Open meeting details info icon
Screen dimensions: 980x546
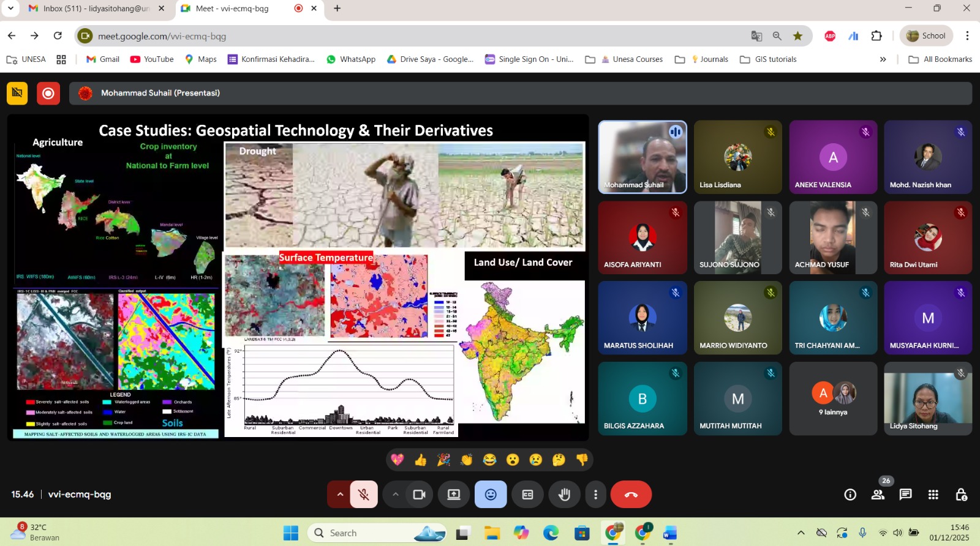[850, 495]
